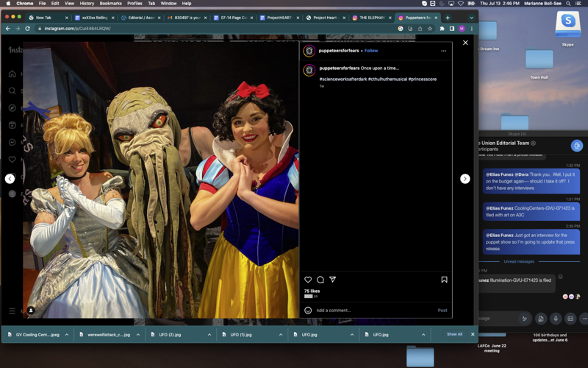Expand options for werewolfattack download
This screenshot has height=368, width=588.
coord(138,335)
